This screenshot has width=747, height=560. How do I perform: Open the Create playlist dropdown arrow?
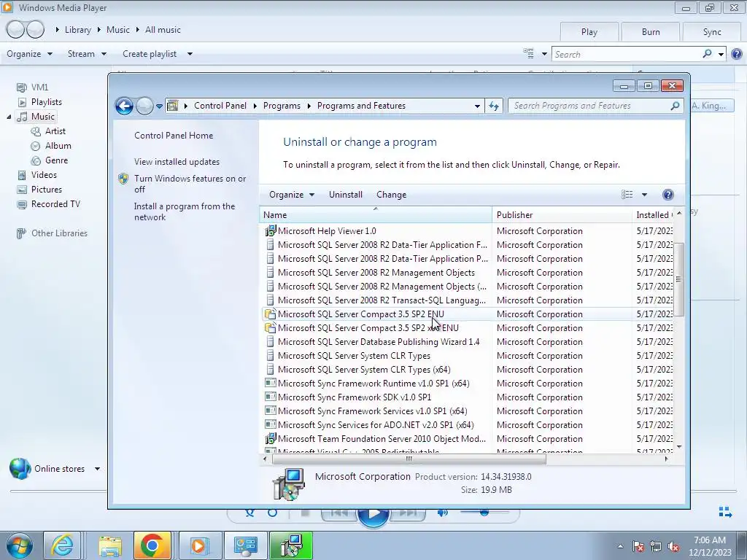[190, 54]
